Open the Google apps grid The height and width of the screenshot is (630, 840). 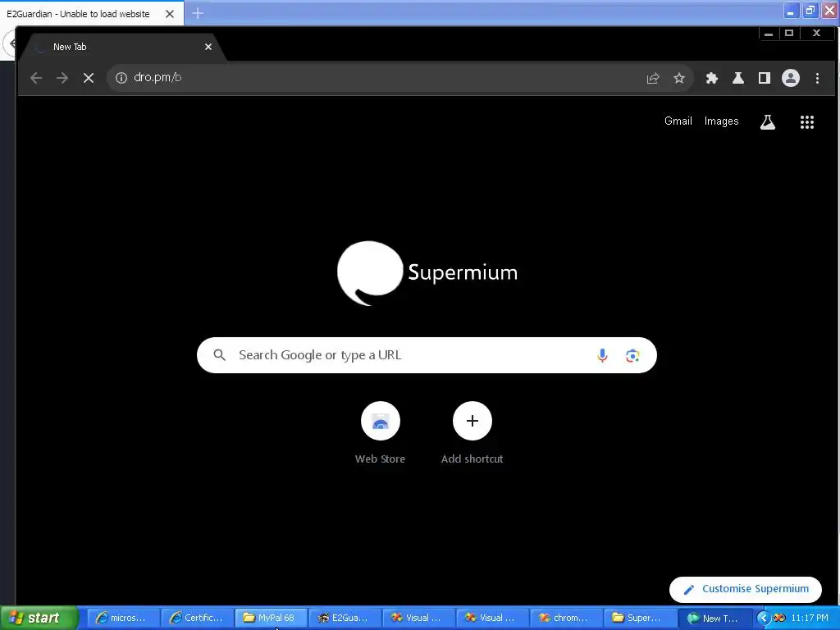tap(807, 122)
